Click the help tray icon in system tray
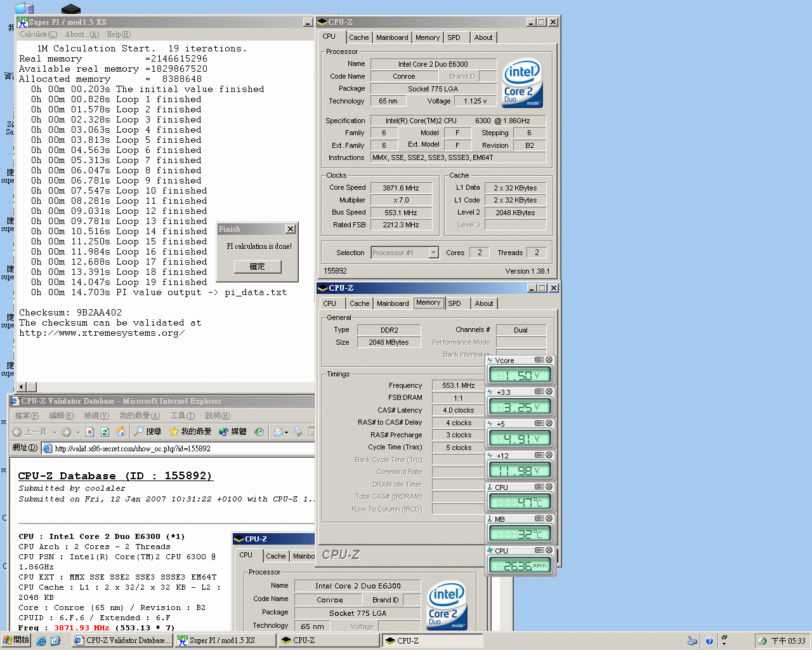Viewport: 812px width, 650px height. (709, 641)
